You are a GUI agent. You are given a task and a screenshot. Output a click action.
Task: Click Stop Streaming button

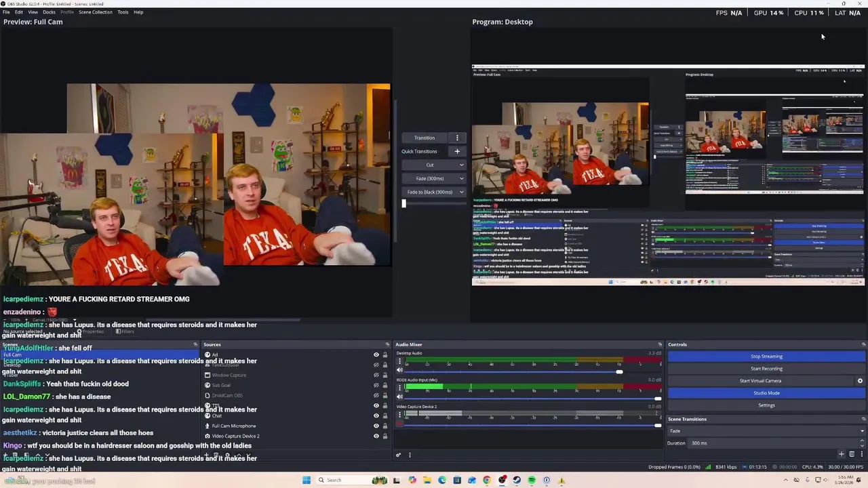coord(766,357)
